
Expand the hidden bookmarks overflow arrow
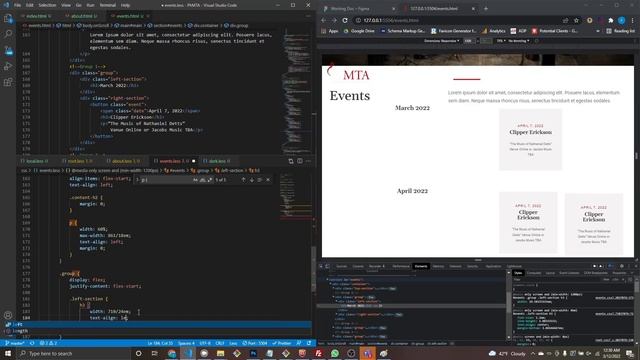[x=598, y=31]
